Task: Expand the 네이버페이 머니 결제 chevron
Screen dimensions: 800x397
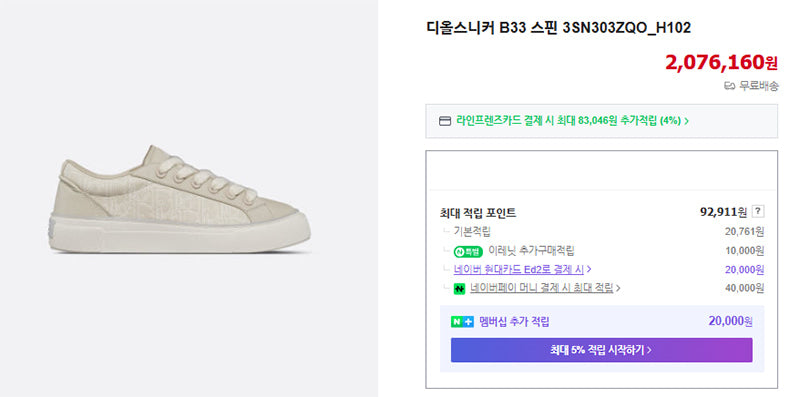Action: coord(618,288)
